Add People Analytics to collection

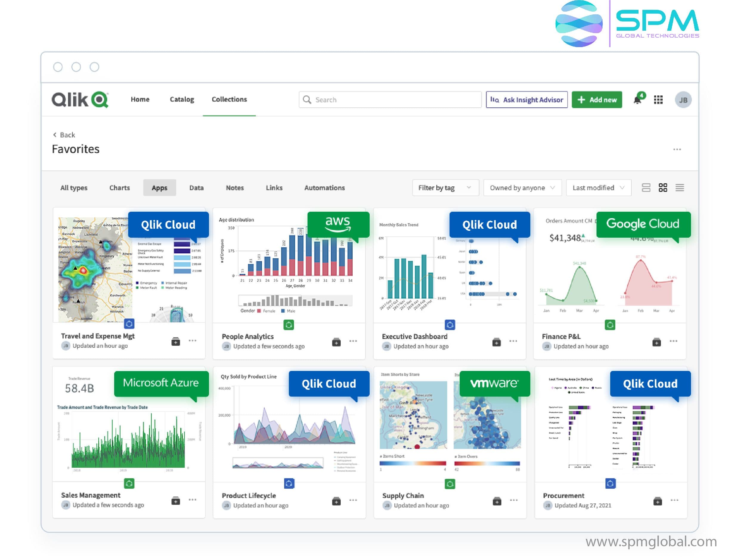click(x=337, y=342)
